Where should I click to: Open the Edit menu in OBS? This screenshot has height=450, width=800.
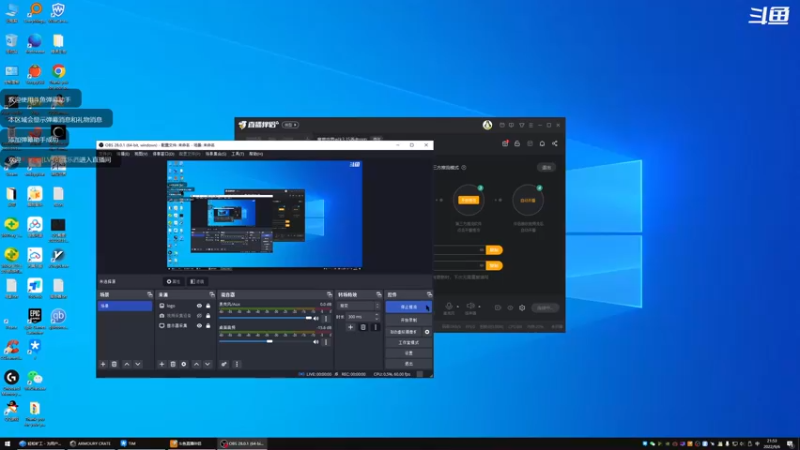[123, 154]
